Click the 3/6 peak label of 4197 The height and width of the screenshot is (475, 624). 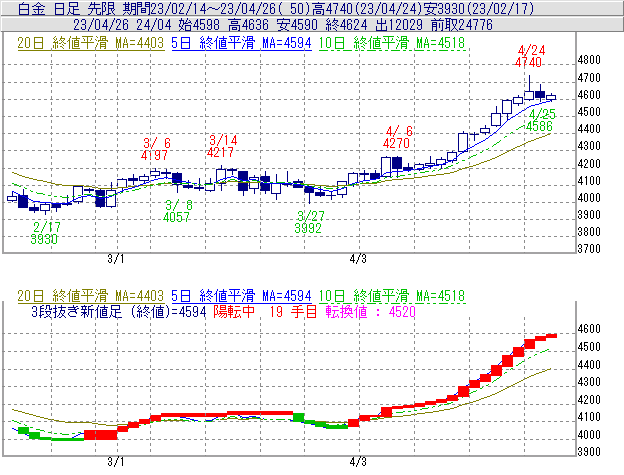[156, 149]
